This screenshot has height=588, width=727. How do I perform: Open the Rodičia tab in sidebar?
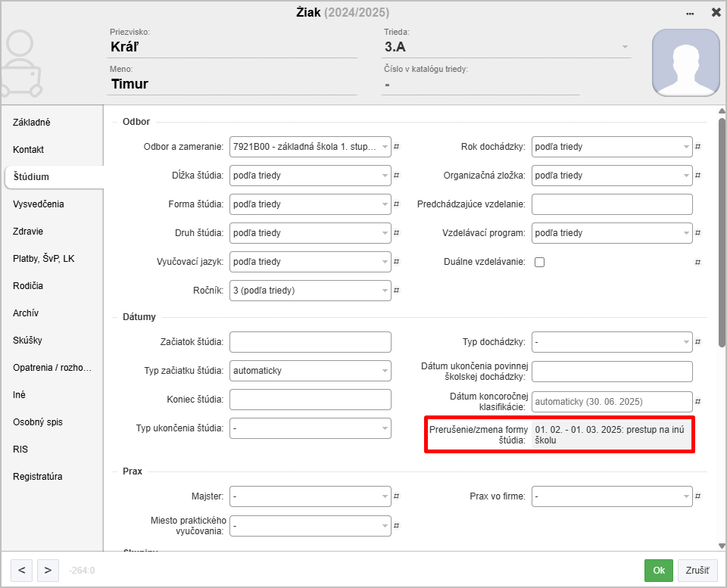click(28, 286)
